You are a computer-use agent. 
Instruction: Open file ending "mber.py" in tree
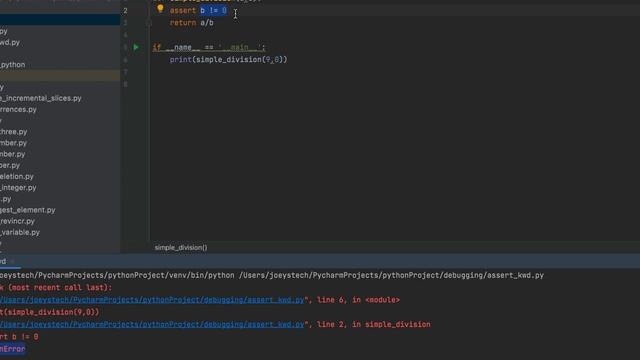(13, 143)
